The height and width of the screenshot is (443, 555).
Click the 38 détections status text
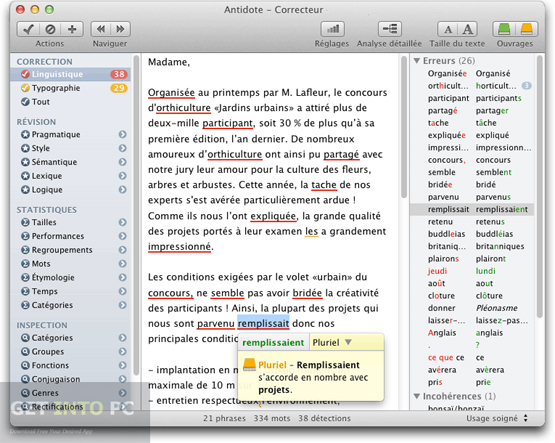click(324, 418)
